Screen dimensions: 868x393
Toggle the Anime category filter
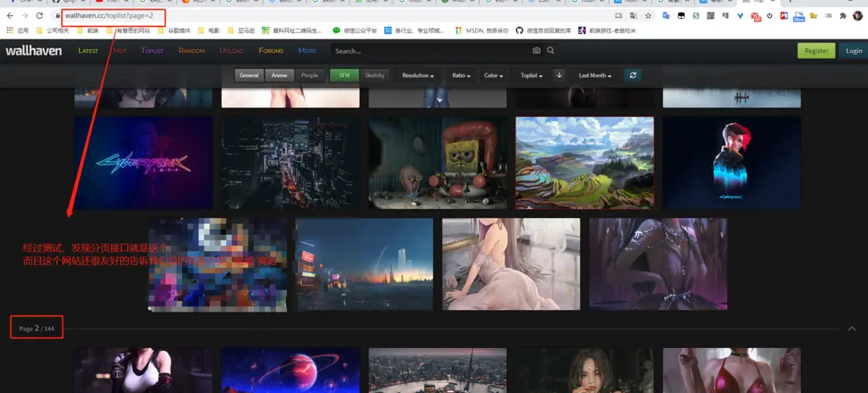(x=279, y=75)
